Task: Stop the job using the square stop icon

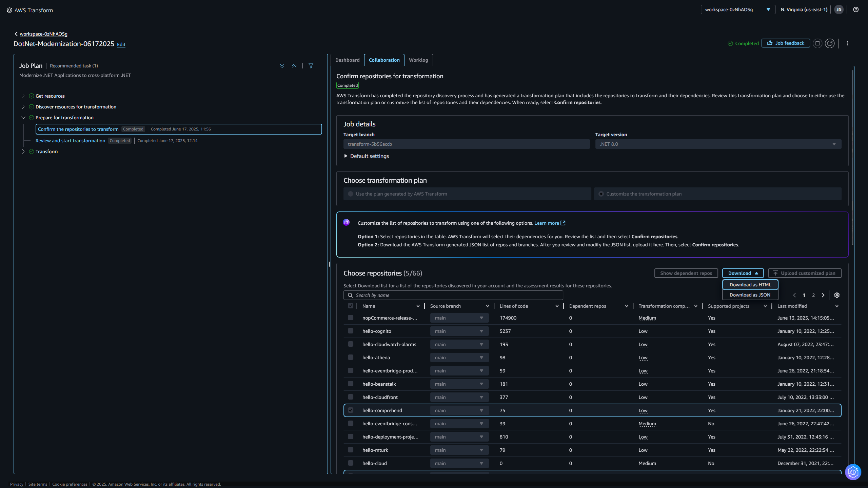Action: point(817,43)
